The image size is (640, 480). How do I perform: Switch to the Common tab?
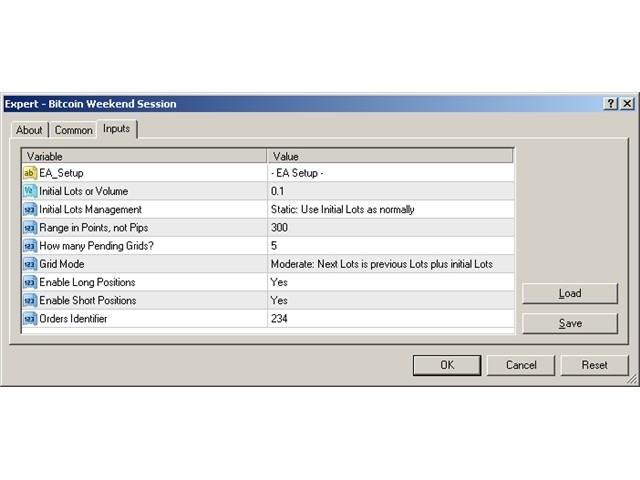click(73, 130)
